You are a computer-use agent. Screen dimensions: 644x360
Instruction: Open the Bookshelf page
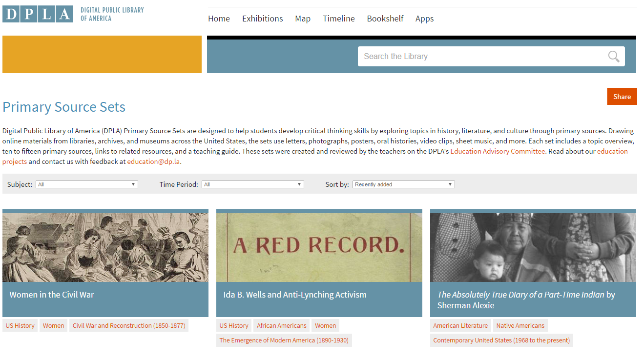click(x=385, y=19)
